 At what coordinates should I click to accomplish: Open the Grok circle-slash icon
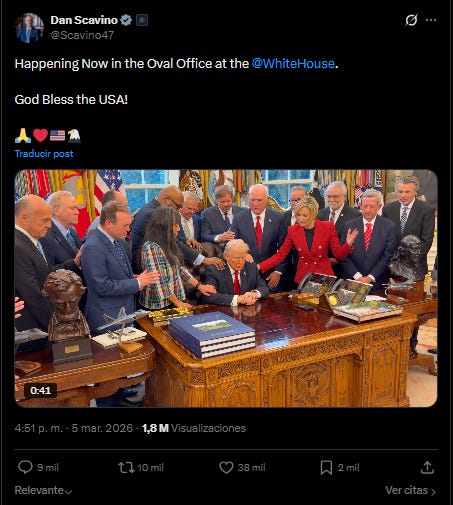tap(411, 20)
